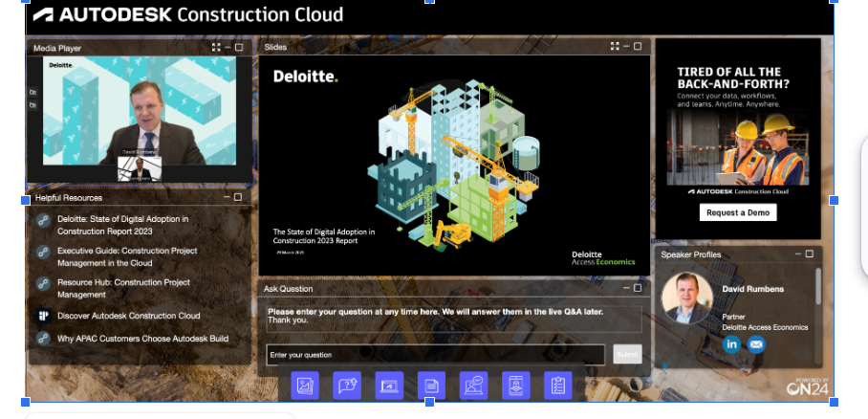Click the Helpful Resources panel title
Screen dimensions: 868x419
(69, 197)
